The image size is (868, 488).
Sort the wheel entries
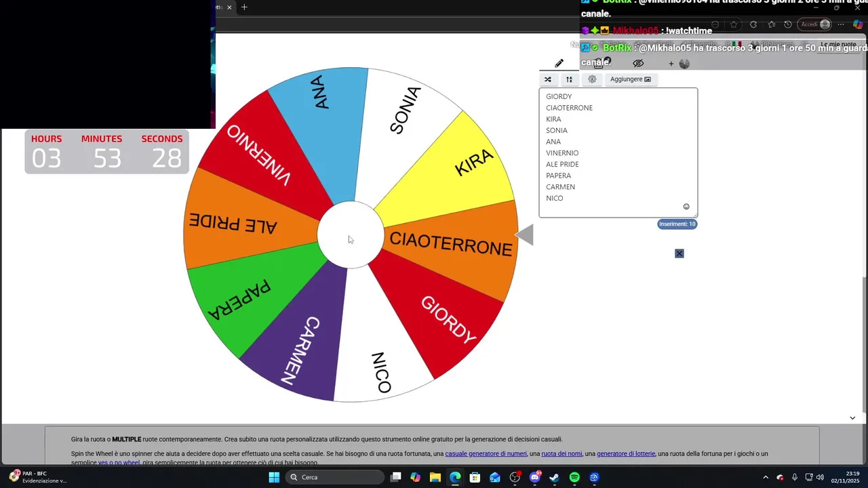pos(569,79)
